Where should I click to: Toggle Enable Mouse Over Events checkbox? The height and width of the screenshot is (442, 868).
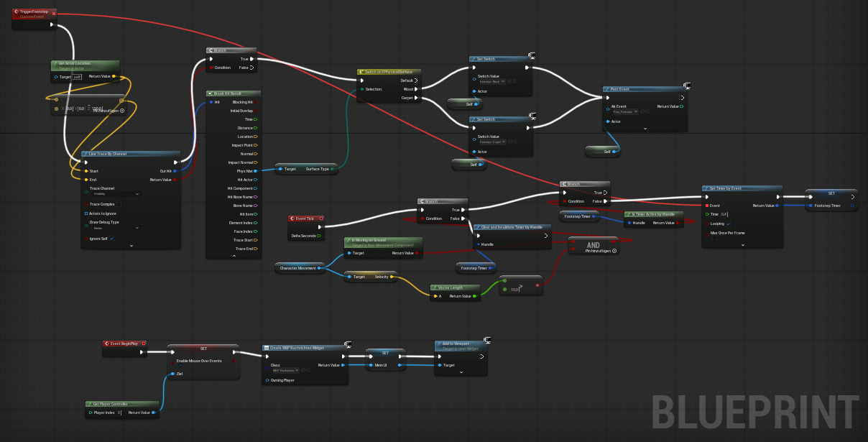pos(180,365)
